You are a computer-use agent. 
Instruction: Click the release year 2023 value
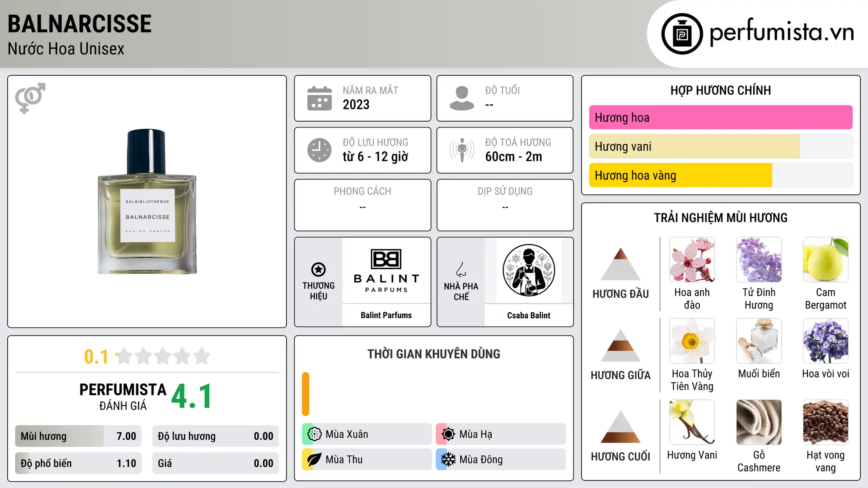pyautogui.click(x=356, y=105)
